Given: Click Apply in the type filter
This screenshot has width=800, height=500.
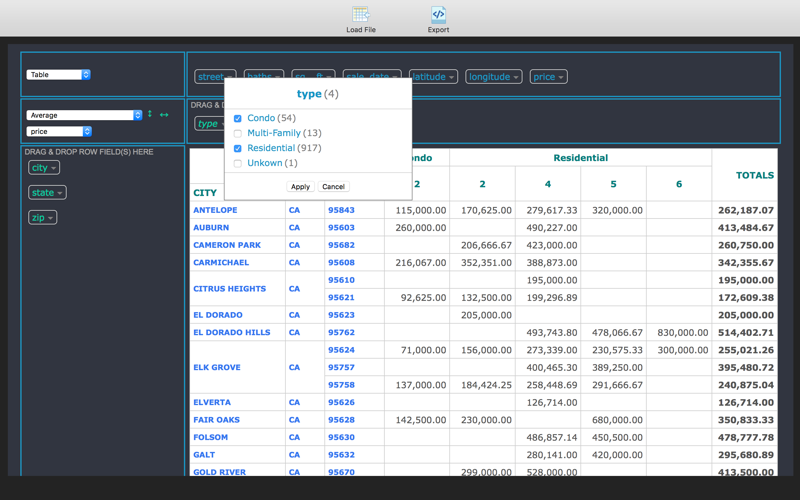Looking at the screenshot, I should click(301, 187).
